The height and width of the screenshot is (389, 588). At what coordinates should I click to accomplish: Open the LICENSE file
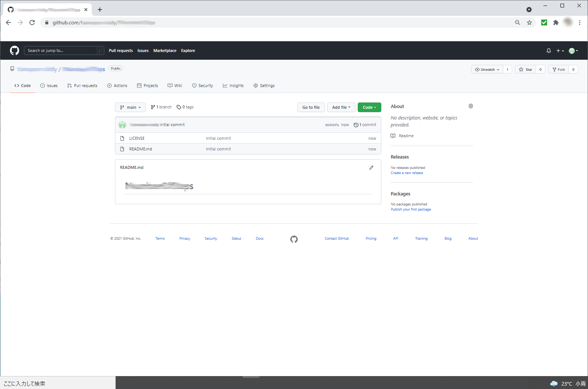pyautogui.click(x=137, y=138)
